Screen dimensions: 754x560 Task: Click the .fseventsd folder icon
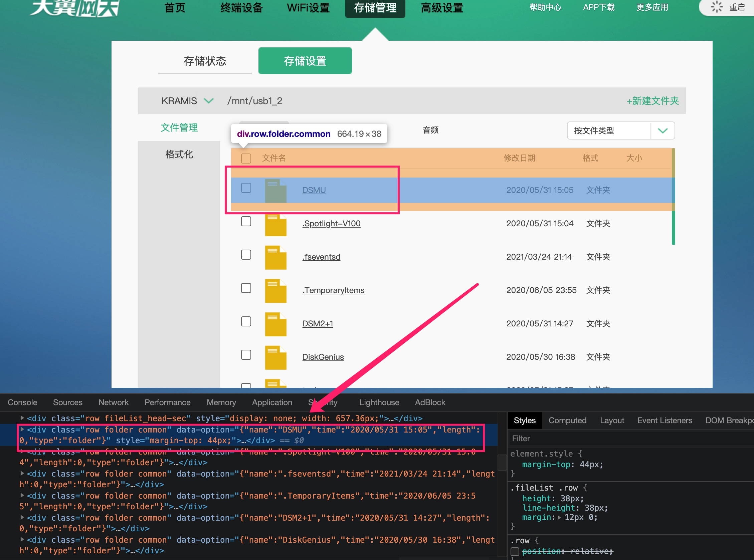coord(275,258)
